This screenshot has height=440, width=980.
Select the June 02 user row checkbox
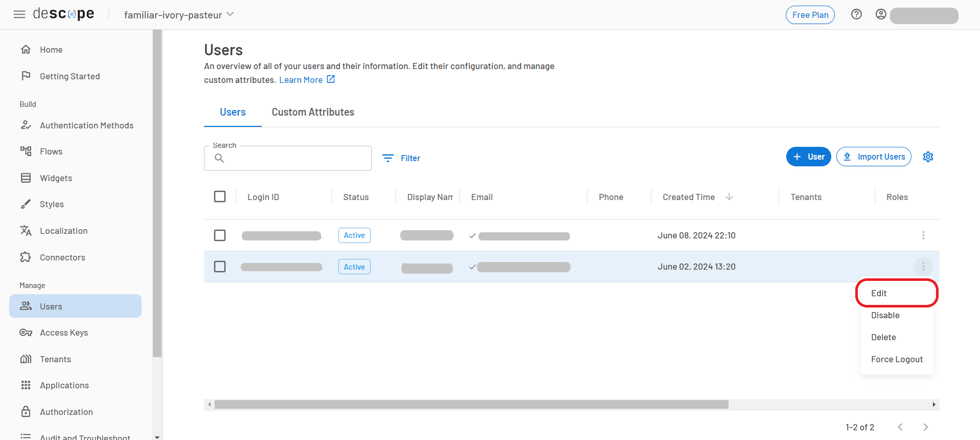[220, 267]
